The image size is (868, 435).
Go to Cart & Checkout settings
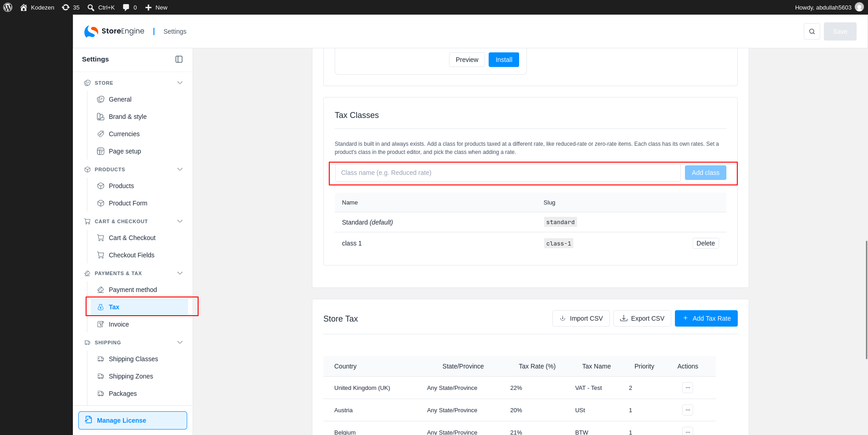[x=139, y=238]
